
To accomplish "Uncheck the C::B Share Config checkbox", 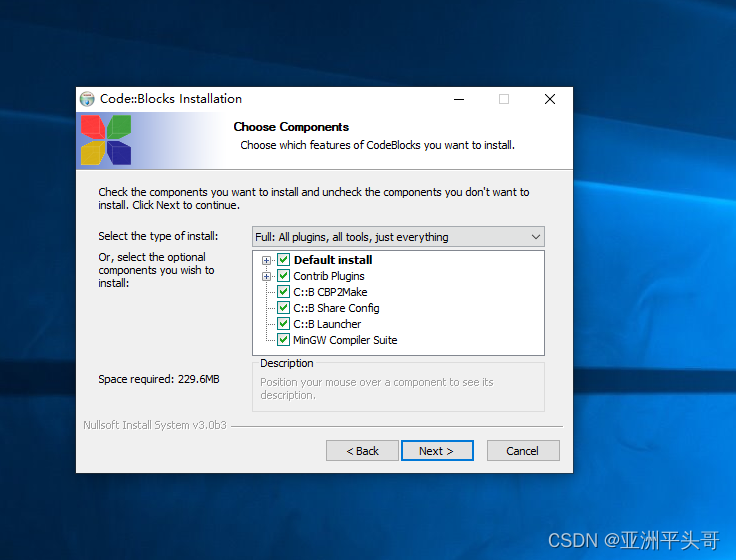I will [x=283, y=307].
